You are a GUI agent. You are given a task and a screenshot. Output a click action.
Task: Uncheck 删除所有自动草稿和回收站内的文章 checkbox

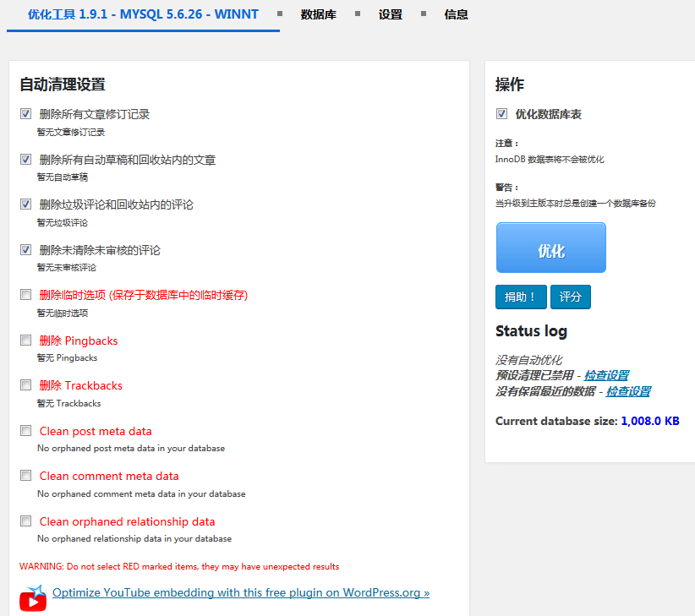(26, 160)
